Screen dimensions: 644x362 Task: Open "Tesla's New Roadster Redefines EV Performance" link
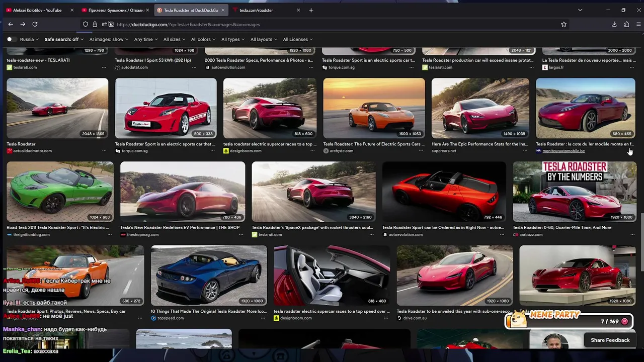click(x=180, y=228)
